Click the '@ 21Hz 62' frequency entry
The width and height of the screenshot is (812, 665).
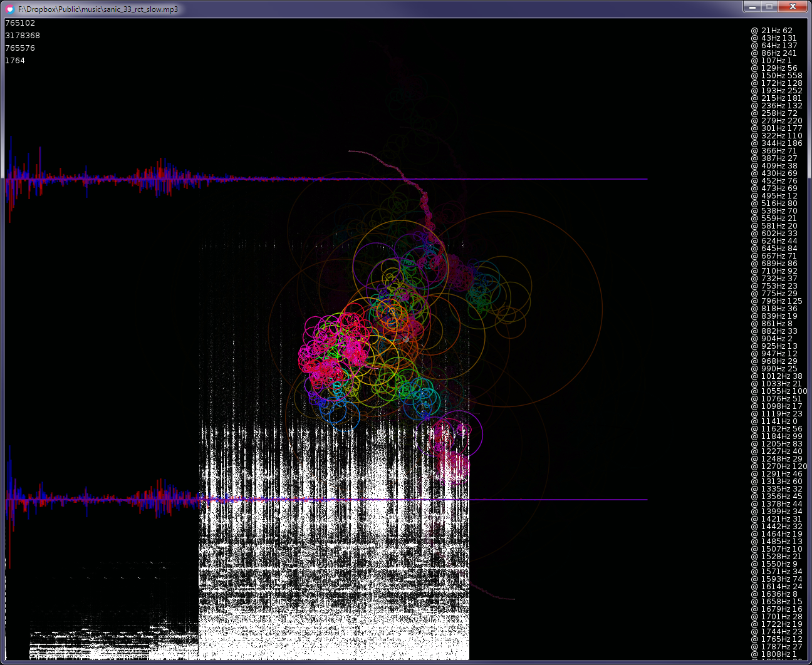(772, 31)
